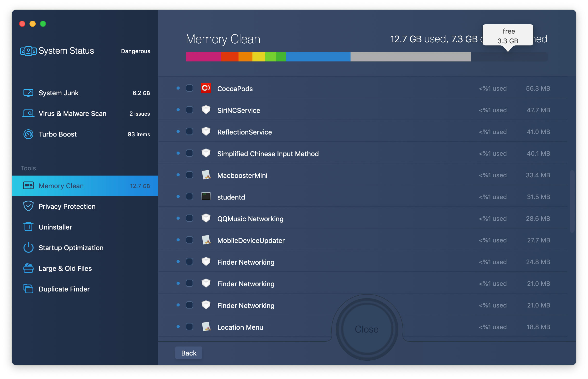Click the 93 items count
The width and height of the screenshot is (588, 379).
(x=139, y=134)
